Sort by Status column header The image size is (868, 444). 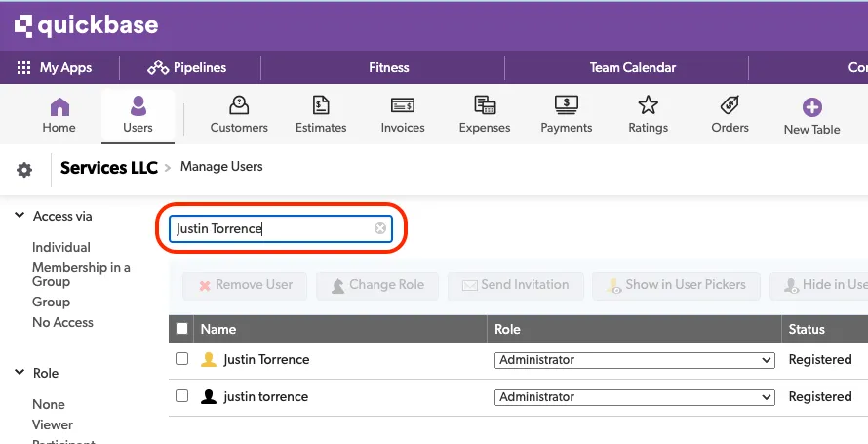tap(807, 330)
